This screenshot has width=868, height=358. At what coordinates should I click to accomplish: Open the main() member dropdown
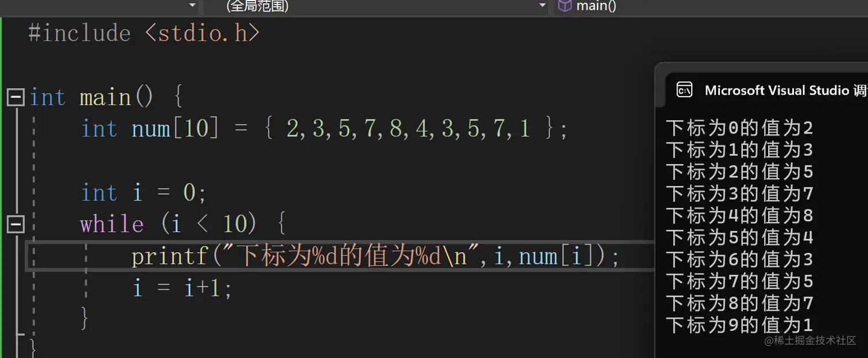click(x=711, y=6)
